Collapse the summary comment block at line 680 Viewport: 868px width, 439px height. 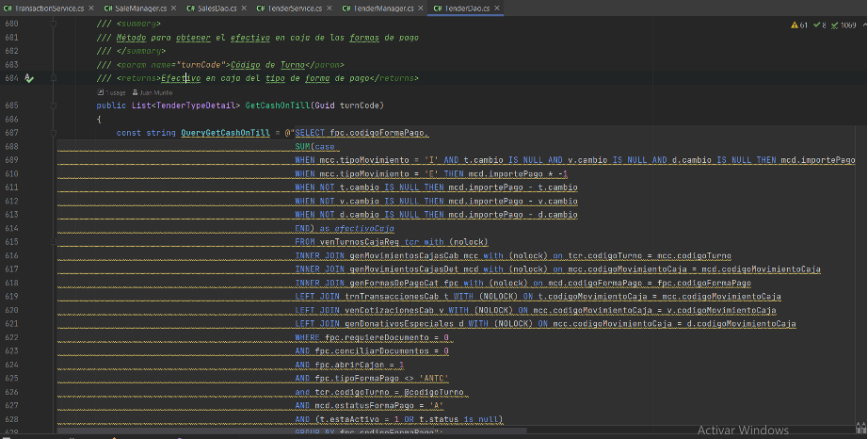55,24
